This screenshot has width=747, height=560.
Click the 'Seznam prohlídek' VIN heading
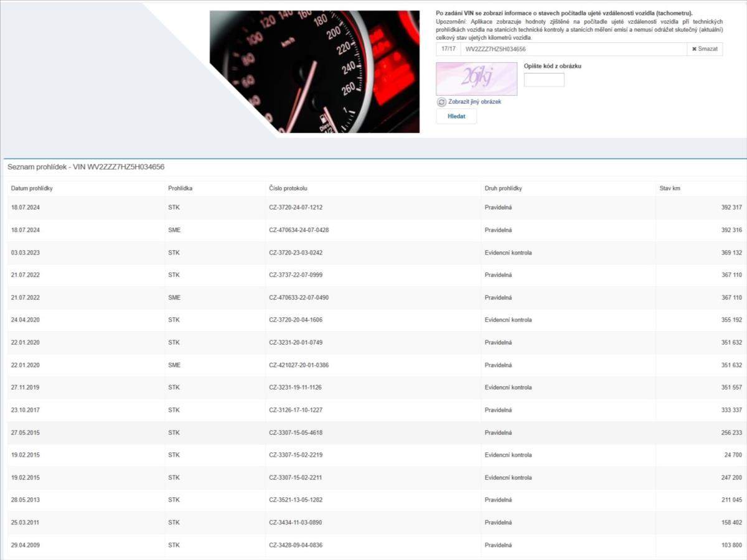pos(86,167)
